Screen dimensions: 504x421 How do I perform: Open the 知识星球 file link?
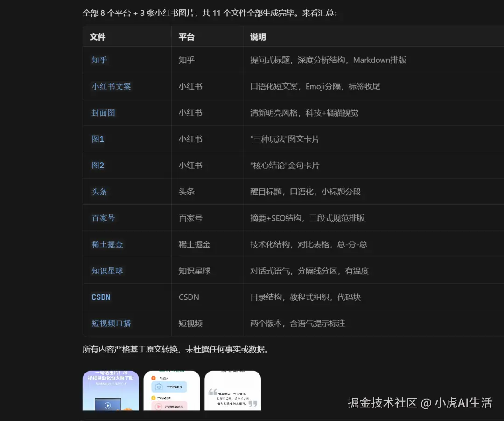[x=107, y=271]
